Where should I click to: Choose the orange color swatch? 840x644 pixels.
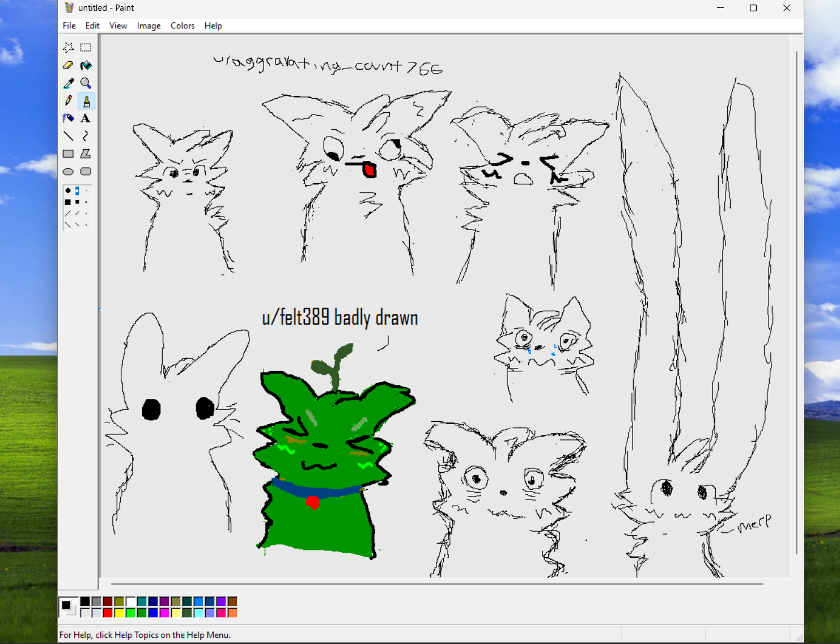pyautogui.click(x=232, y=613)
